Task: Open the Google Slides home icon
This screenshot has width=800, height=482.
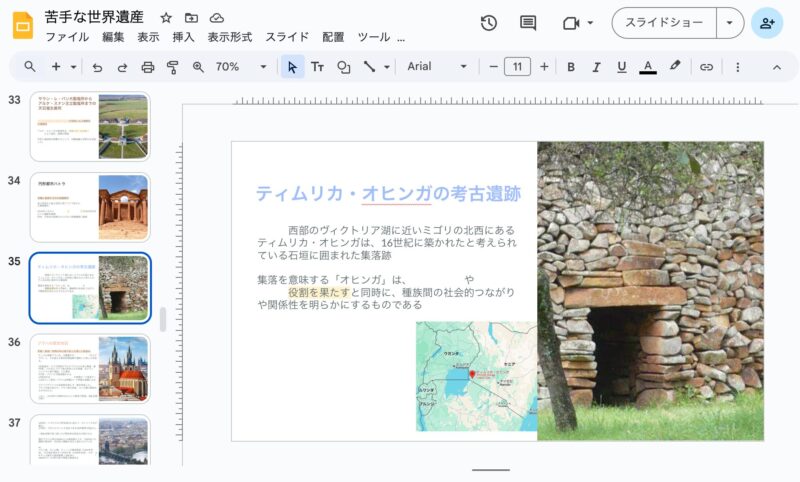Action: tap(22, 26)
